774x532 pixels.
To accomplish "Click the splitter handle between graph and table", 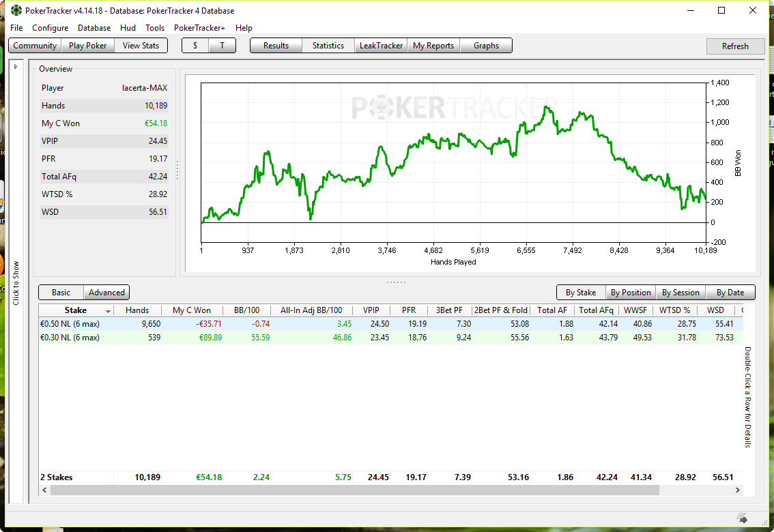I will (396, 282).
